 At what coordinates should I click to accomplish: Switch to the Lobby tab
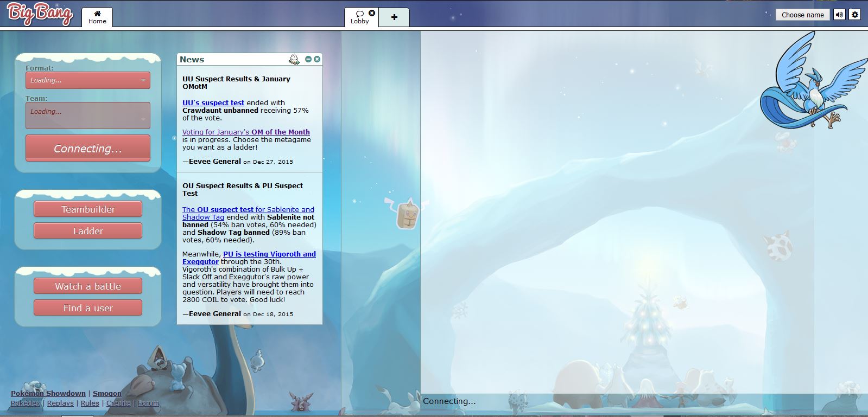(x=361, y=17)
